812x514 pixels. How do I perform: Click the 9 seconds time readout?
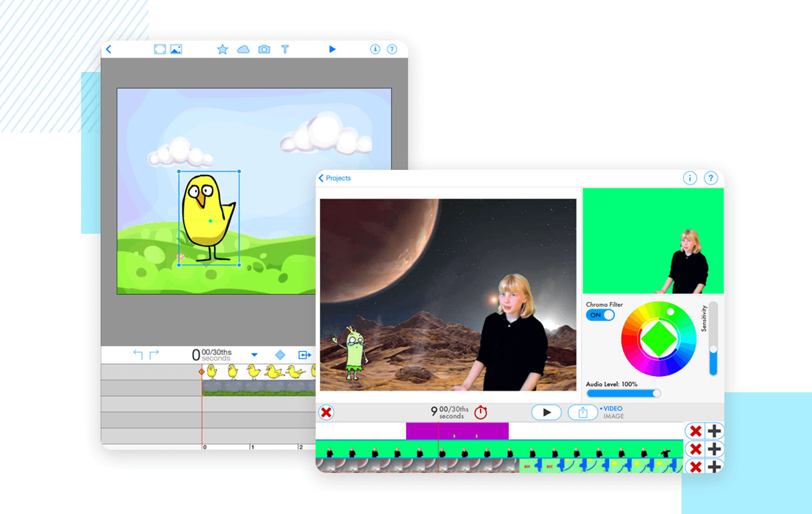450,412
